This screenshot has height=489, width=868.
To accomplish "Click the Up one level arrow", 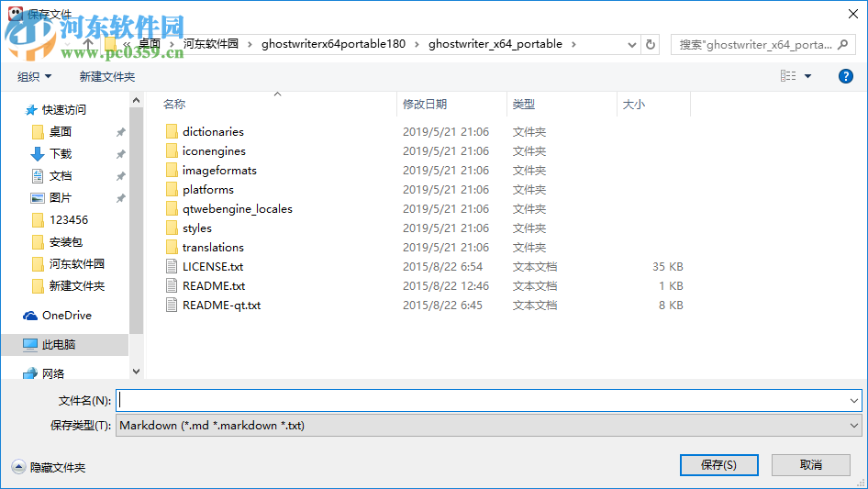I will pos(87,44).
